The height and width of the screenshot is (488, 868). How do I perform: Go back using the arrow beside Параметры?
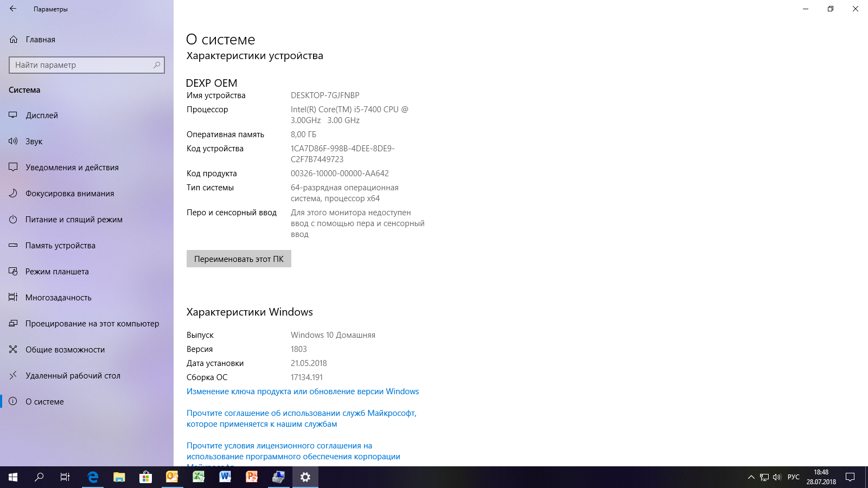pos(13,9)
